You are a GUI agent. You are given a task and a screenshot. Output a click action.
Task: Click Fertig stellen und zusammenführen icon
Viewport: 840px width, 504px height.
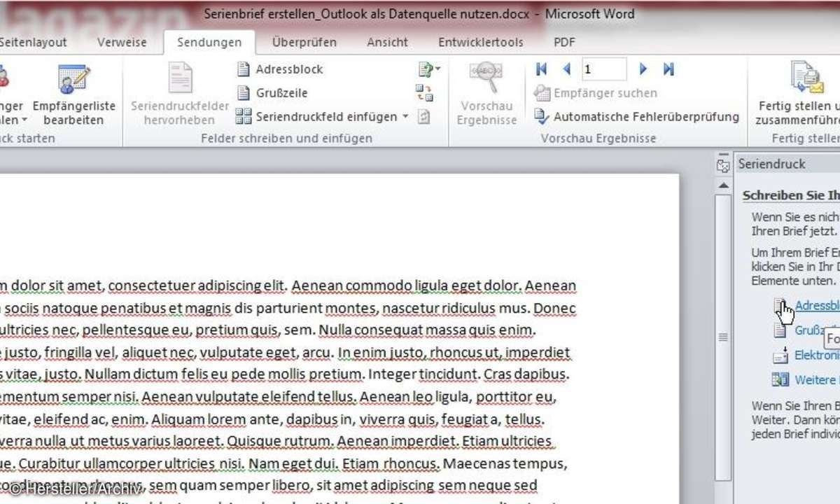pyautogui.click(x=806, y=78)
